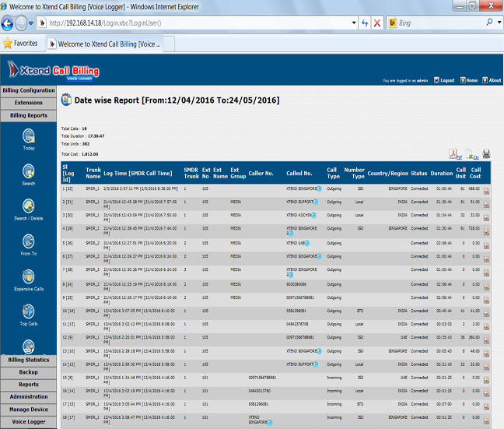The image size is (504, 429).
Task: Click the date wise report header icon
Action: [66, 100]
